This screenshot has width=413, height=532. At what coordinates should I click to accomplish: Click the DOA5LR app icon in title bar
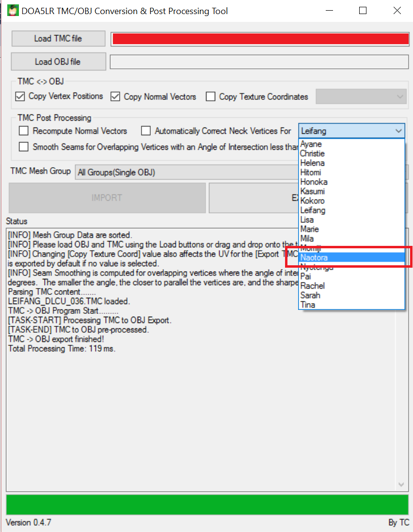click(x=12, y=10)
